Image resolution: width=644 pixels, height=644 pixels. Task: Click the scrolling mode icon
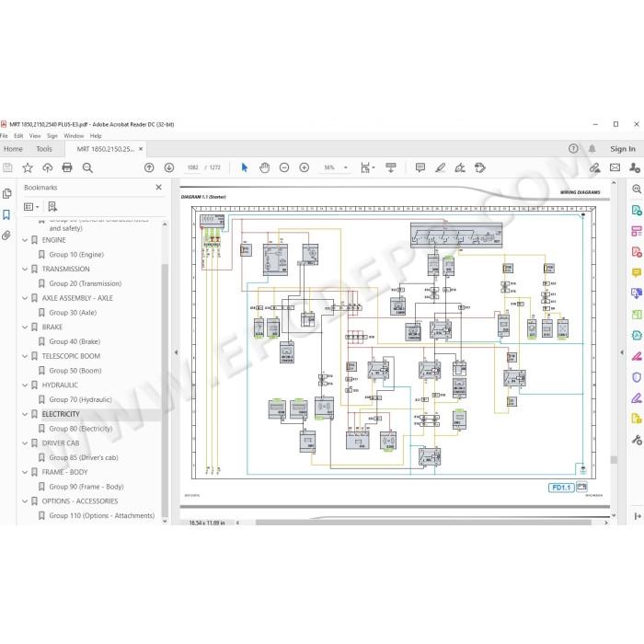[391, 167]
